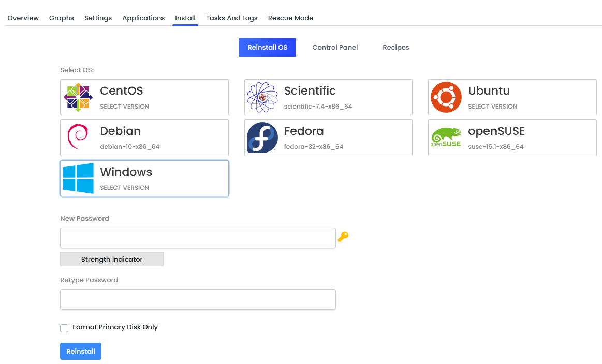Click the Debian title text
This screenshot has height=364, width=602.
coord(120,131)
